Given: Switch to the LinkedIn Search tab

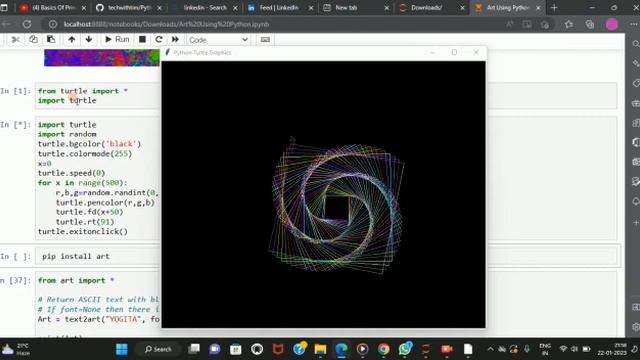Looking at the screenshot, I should (204, 8).
